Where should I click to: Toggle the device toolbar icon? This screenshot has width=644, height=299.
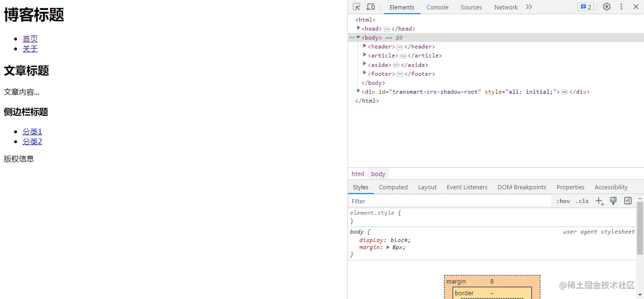coord(371,7)
